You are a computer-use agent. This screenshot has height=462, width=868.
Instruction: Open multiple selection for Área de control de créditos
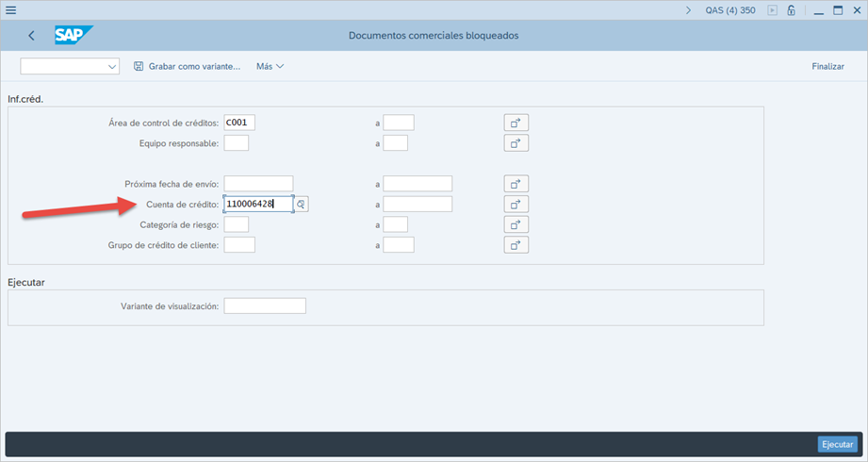(x=516, y=123)
